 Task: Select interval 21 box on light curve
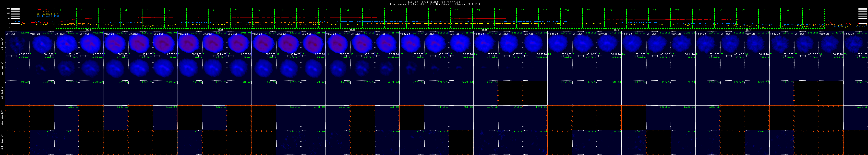(506, 18)
